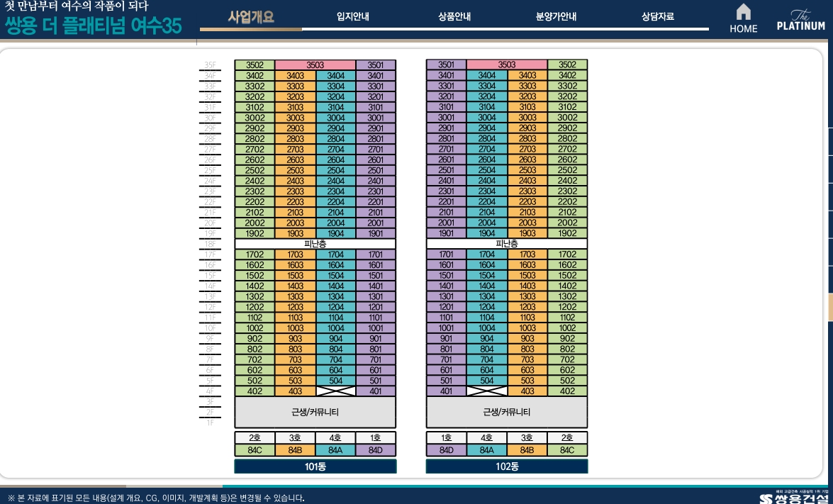
Task: Select unit 1402 in 101동
Action: click(255, 286)
